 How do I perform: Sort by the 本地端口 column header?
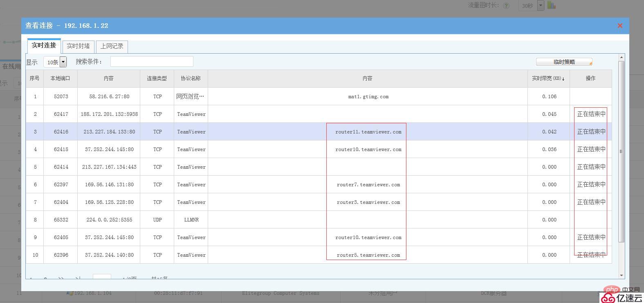pyautogui.click(x=61, y=79)
